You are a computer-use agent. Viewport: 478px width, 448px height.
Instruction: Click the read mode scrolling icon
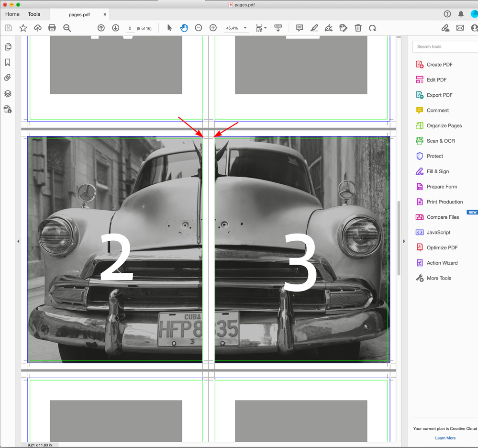pyautogui.click(x=278, y=28)
